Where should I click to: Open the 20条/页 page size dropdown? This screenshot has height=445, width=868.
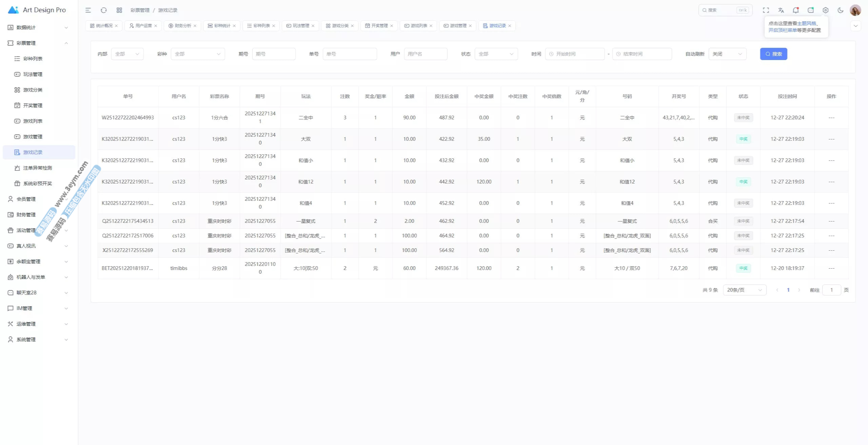click(745, 290)
